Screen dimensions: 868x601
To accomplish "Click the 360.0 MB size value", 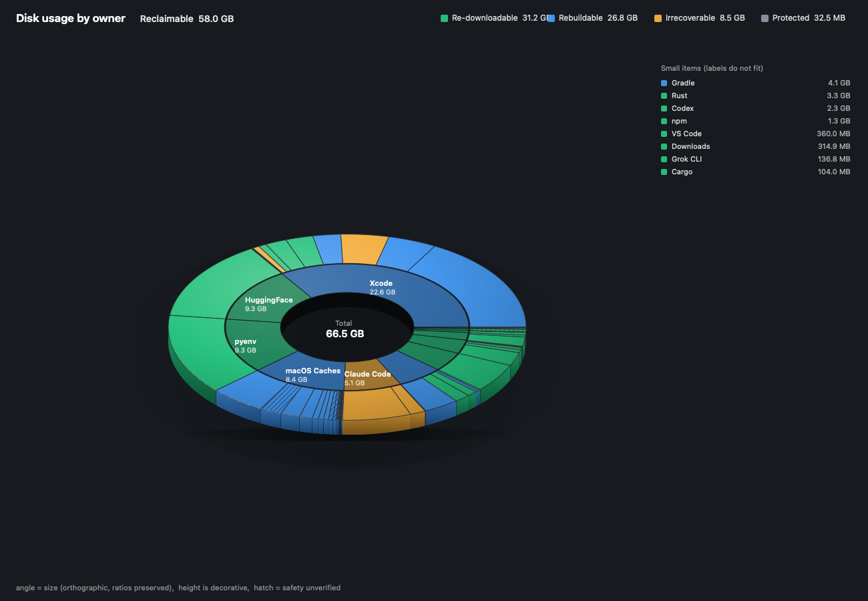I will click(833, 134).
